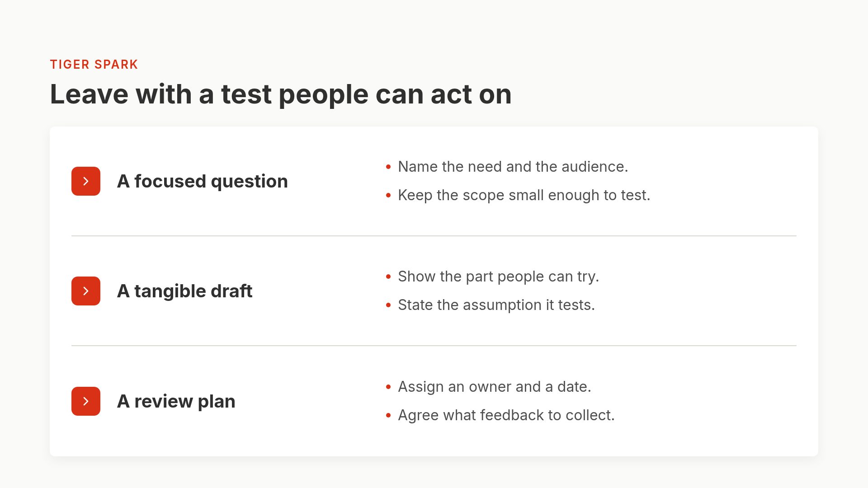Click the red chevron icon beside A tangible draft
The image size is (868, 488).
86,291
